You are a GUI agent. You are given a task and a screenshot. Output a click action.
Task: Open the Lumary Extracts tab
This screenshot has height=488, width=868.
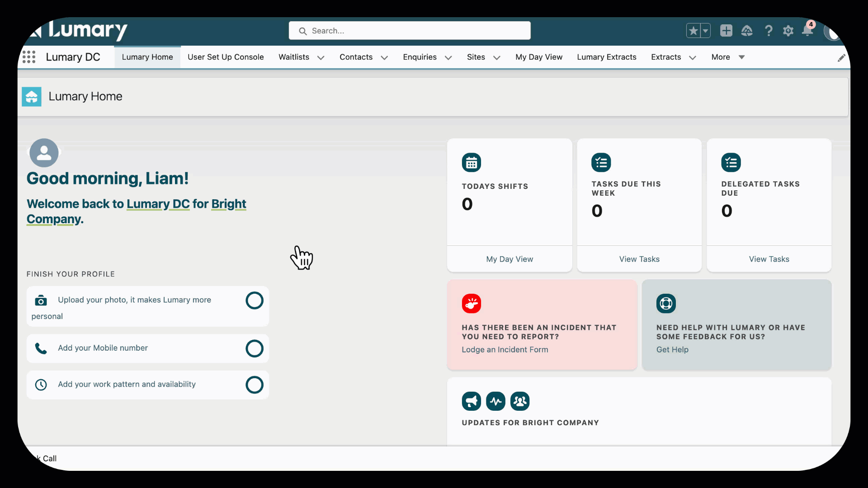click(606, 57)
